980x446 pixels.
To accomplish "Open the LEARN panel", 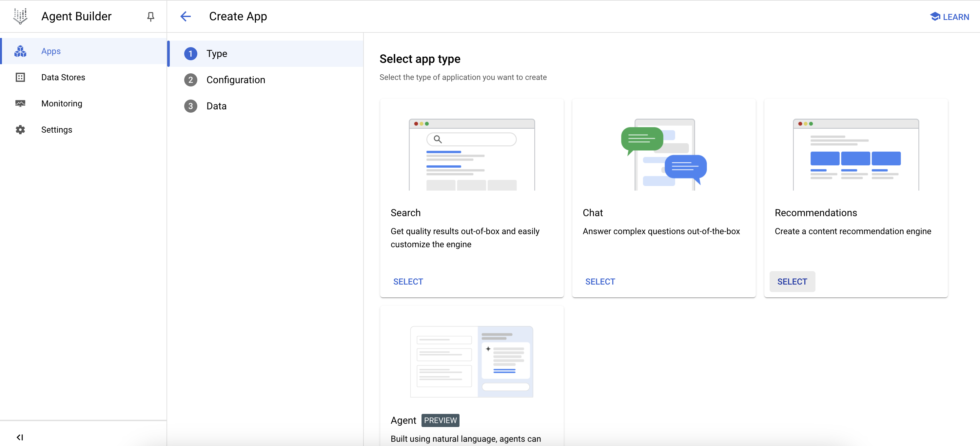I will coord(950,17).
